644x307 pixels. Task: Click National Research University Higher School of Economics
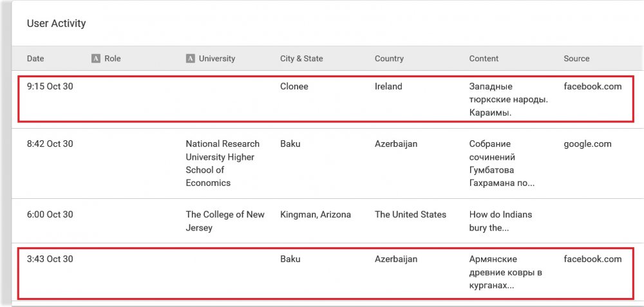[x=222, y=163]
